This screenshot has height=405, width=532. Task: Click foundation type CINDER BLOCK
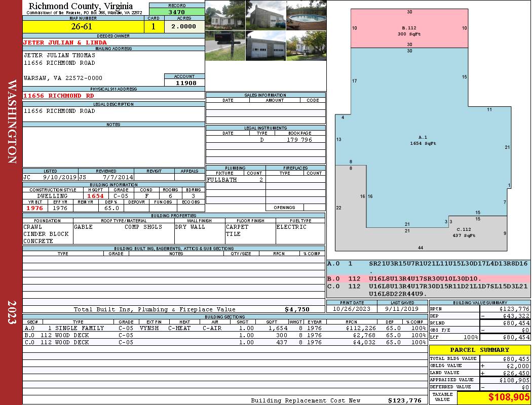pyautogui.click(x=46, y=234)
